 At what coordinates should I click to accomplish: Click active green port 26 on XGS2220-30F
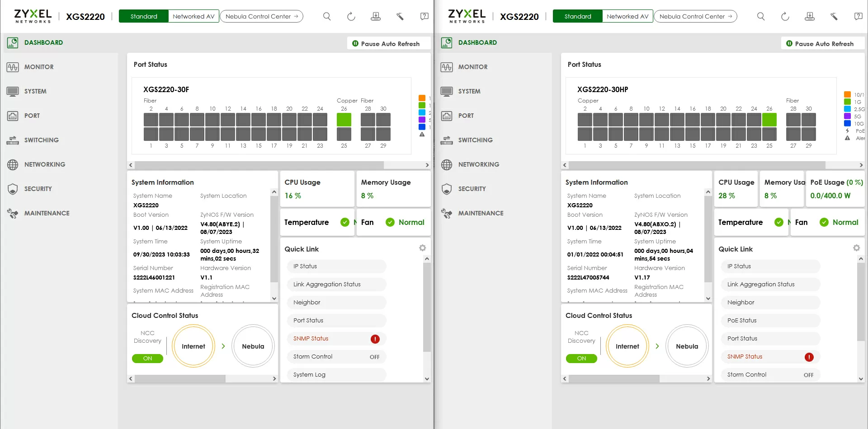[344, 120]
